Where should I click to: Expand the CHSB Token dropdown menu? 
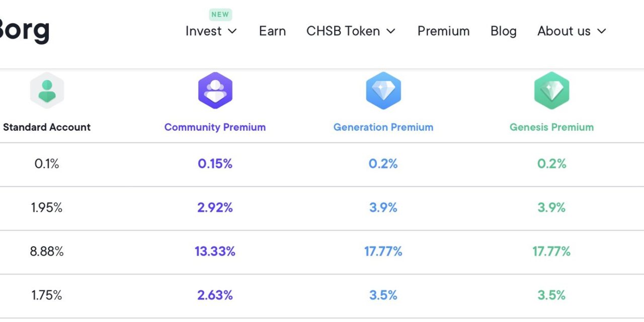[351, 31]
